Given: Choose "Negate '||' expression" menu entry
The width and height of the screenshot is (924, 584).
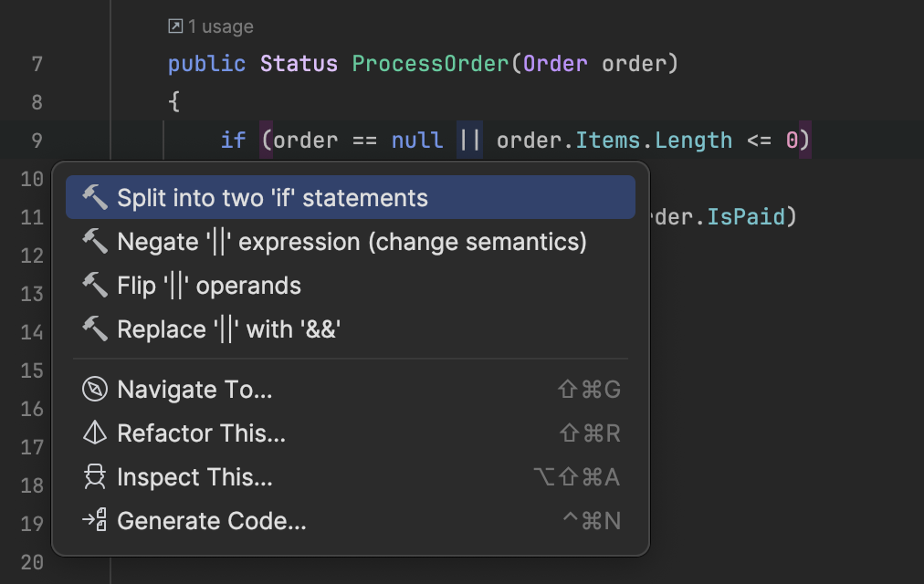Looking at the screenshot, I should (x=352, y=241).
